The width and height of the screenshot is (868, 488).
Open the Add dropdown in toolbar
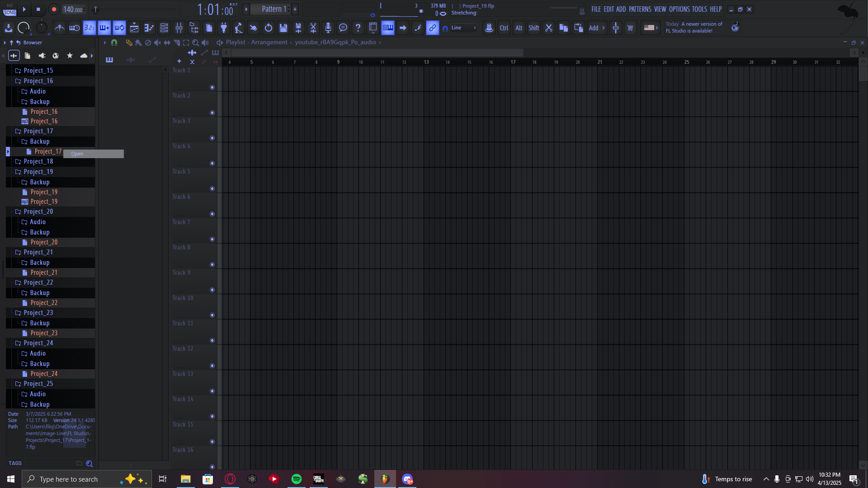tap(596, 28)
